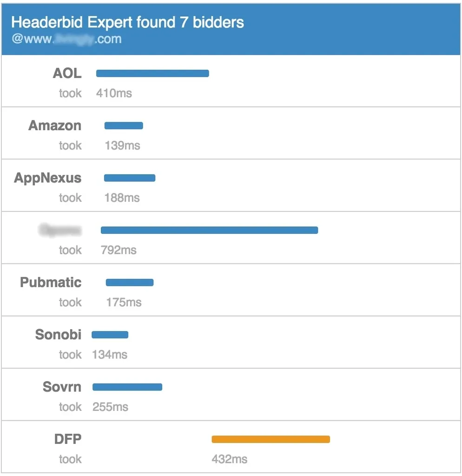462x476 pixels.
Task: Select the AppNexus bidder label
Action: coord(48,178)
